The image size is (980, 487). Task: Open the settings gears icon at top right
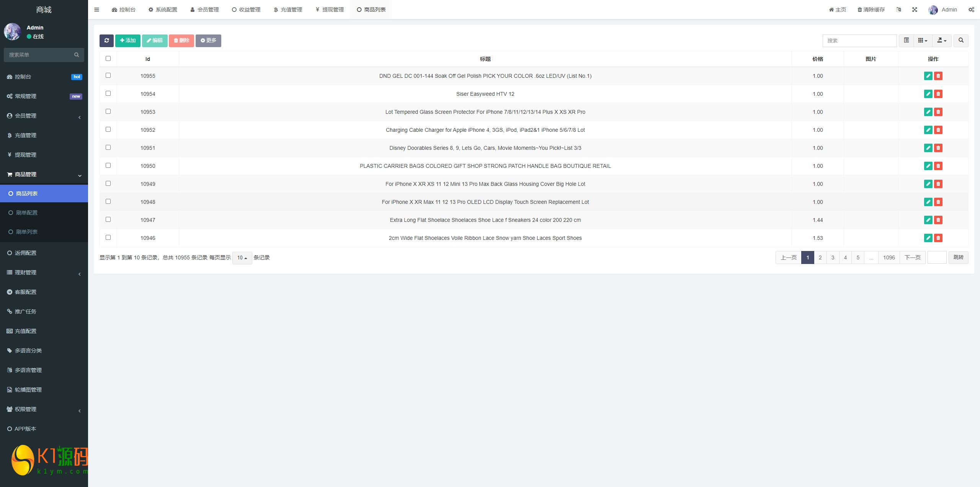coord(971,10)
